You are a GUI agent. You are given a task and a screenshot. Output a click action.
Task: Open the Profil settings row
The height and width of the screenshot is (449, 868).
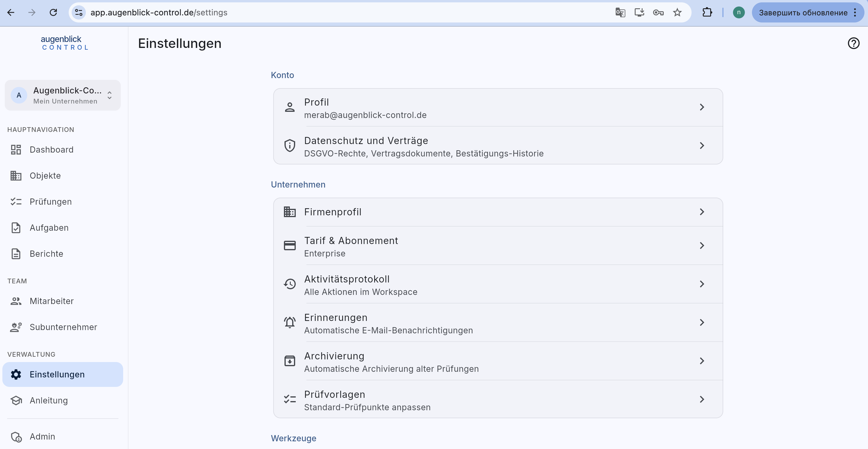[498, 107]
